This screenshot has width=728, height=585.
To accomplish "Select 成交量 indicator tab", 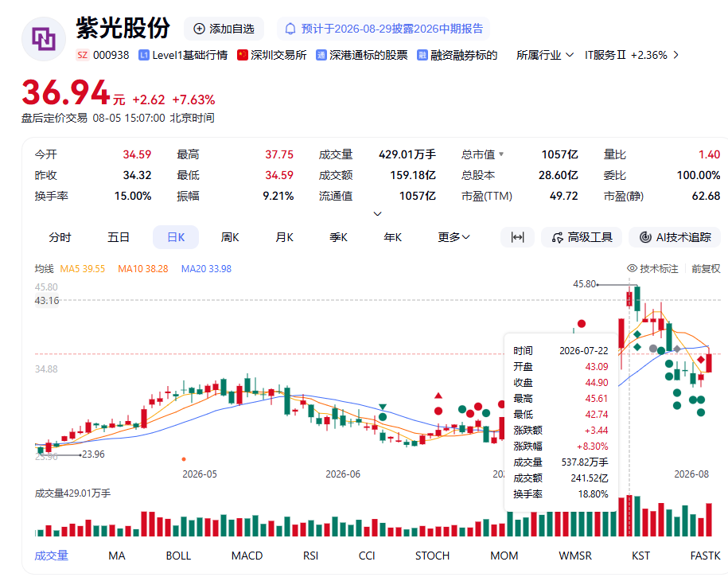I will (52, 556).
